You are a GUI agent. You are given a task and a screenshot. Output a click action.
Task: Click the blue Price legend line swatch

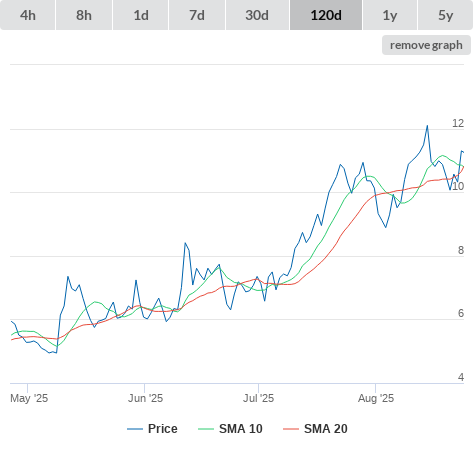[x=135, y=429]
